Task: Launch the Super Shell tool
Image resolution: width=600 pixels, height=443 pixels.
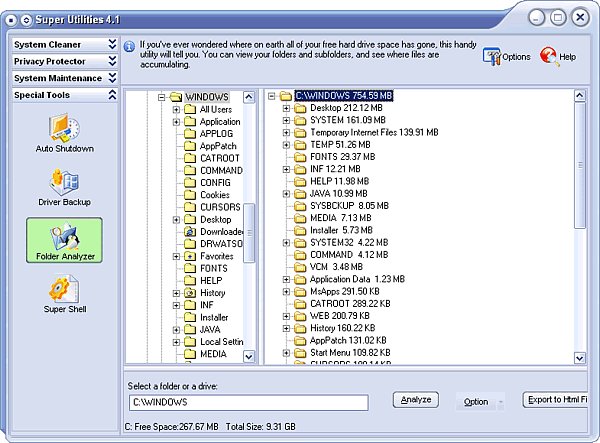Action: (64, 294)
